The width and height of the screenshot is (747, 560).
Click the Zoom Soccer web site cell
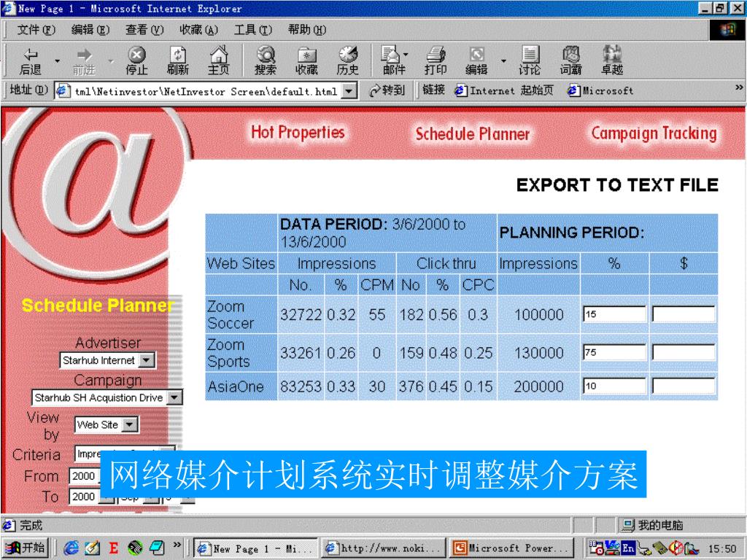coord(241,314)
